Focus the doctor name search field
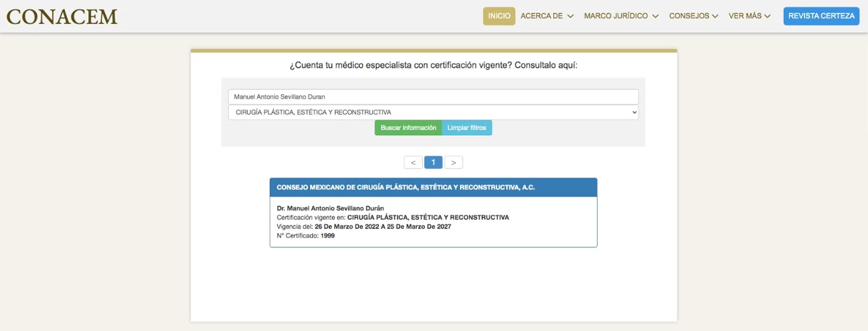This screenshot has width=868, height=331. pyautogui.click(x=433, y=97)
